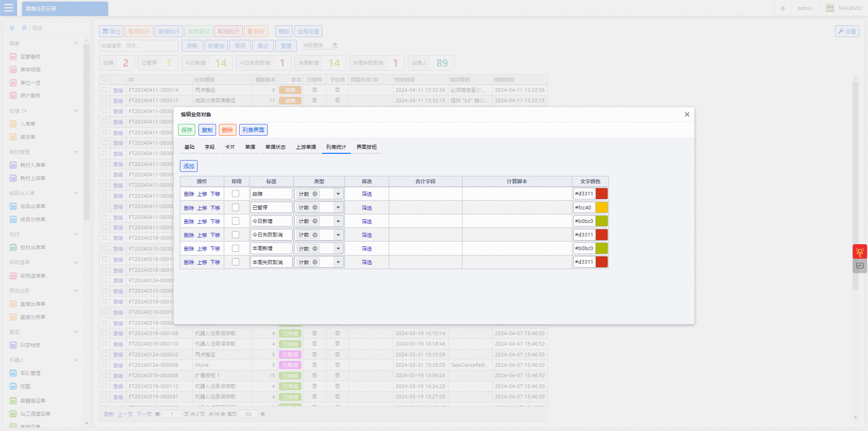The image size is (868, 431).
Task: Open 统计看板 sidebar icon
Action: (13, 95)
